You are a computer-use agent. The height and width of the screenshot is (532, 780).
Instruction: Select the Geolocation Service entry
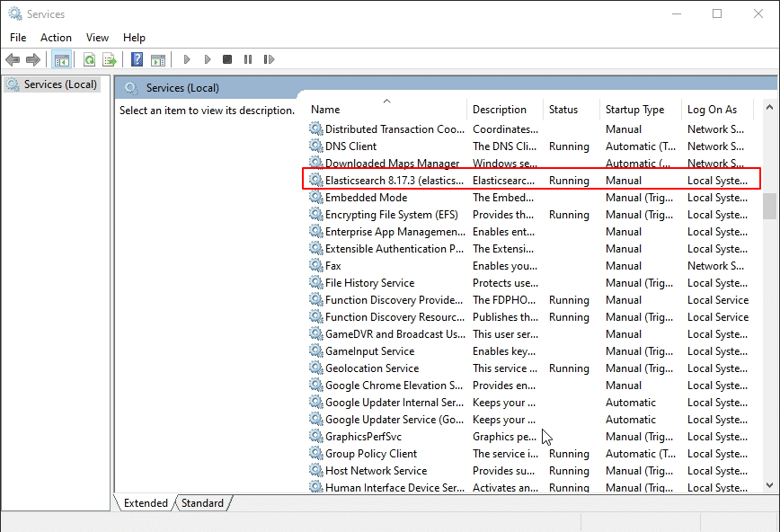point(372,368)
